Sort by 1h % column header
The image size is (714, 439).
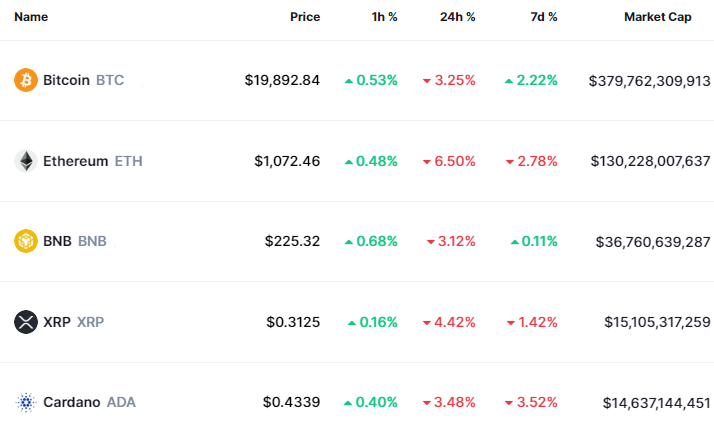pos(382,17)
